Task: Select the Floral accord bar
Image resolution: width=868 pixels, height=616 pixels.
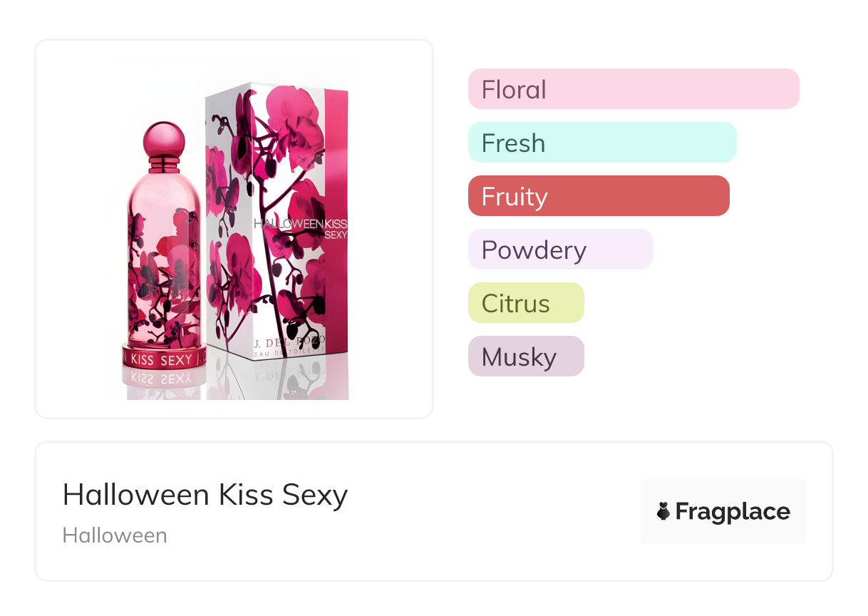Action: (x=634, y=89)
